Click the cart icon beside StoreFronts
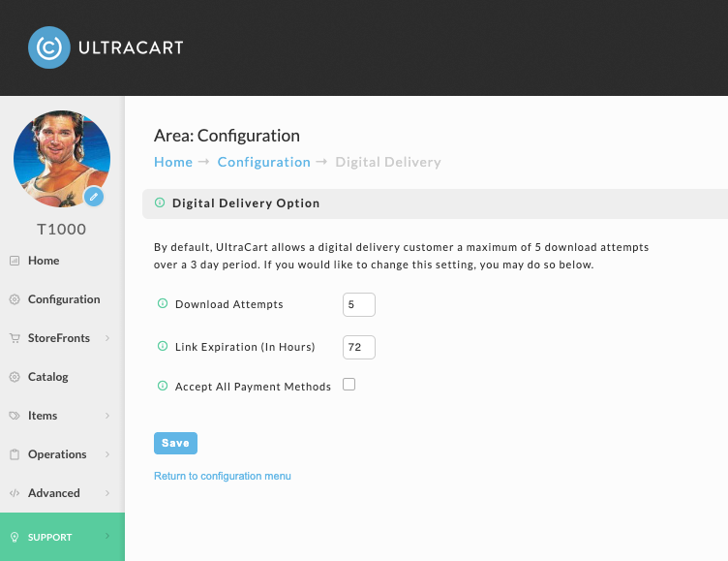Viewport: 728px width, 561px height. click(x=15, y=338)
